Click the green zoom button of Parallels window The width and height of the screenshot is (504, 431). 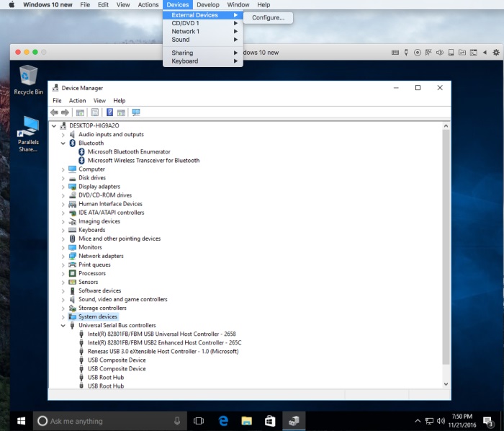coord(35,52)
